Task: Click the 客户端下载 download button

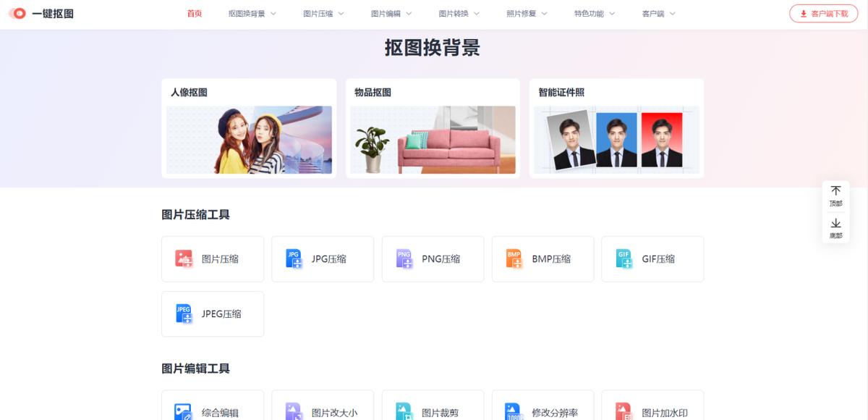Action: pyautogui.click(x=823, y=13)
